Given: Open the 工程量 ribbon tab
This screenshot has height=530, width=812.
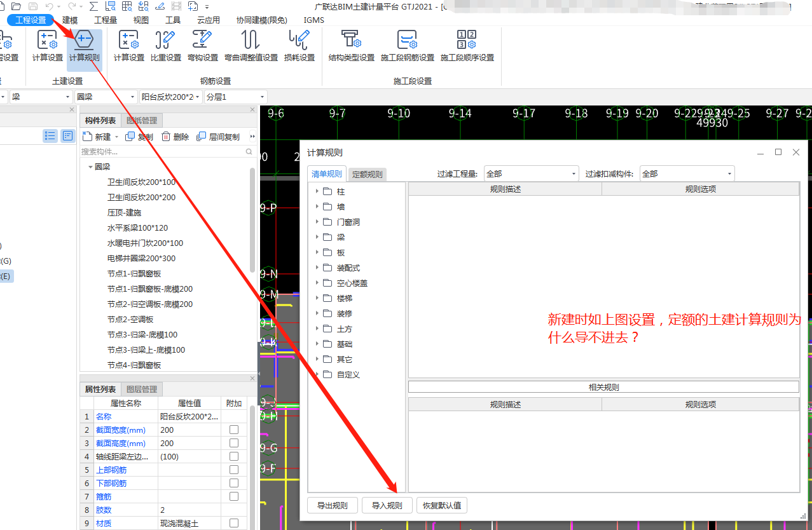Looking at the screenshot, I should 106,20.
